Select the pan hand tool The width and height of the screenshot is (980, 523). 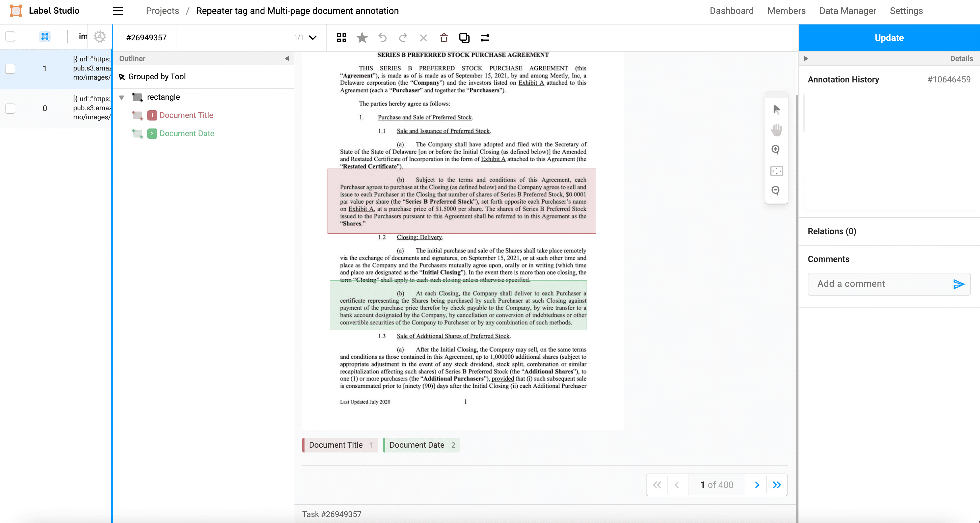point(776,130)
